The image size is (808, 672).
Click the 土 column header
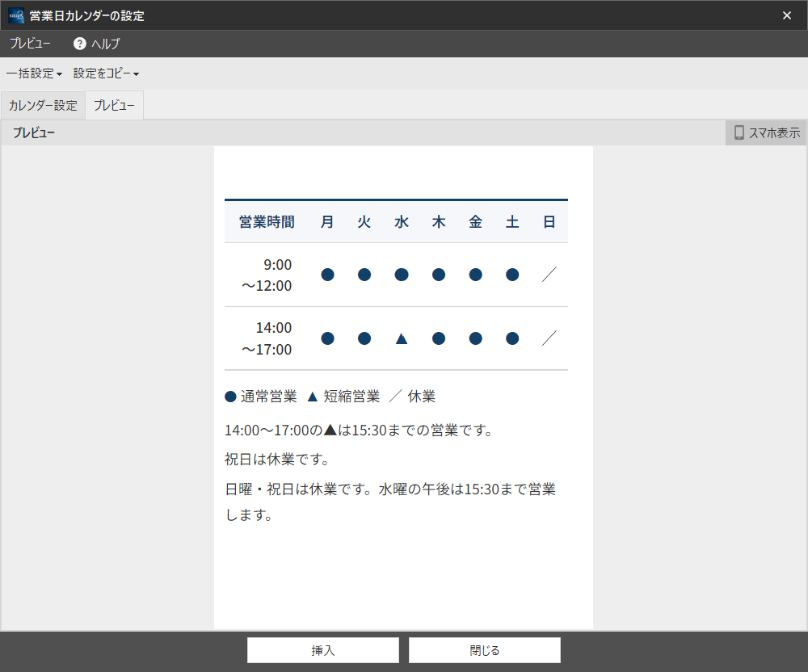tap(512, 222)
